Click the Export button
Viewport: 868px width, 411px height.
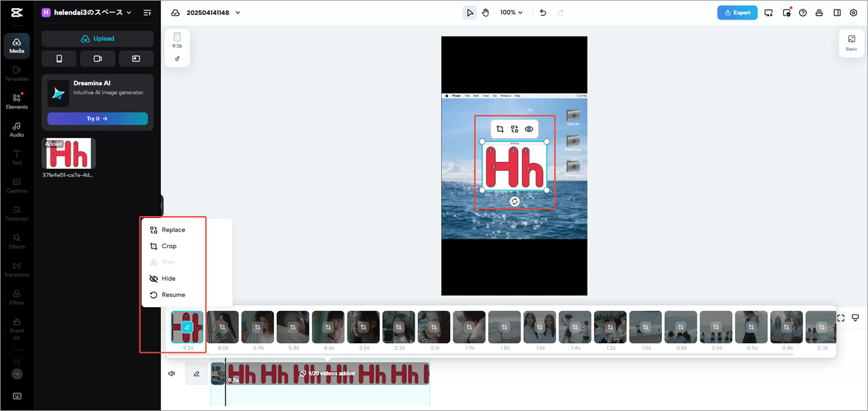pos(737,12)
